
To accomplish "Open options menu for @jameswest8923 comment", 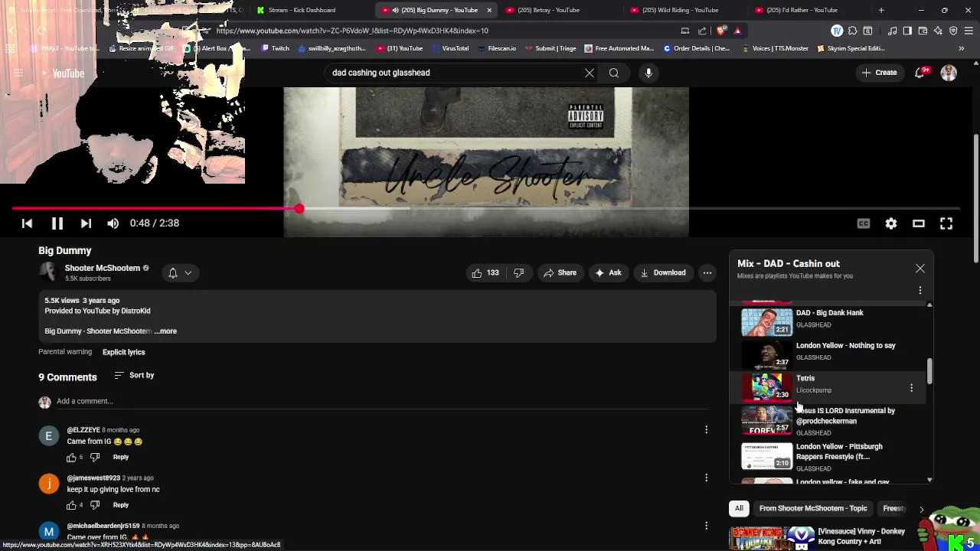I will 706,478.
